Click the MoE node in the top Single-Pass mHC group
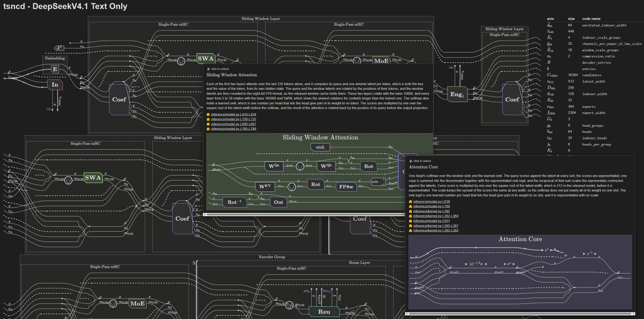This screenshot has width=644, height=319. pos(381,61)
